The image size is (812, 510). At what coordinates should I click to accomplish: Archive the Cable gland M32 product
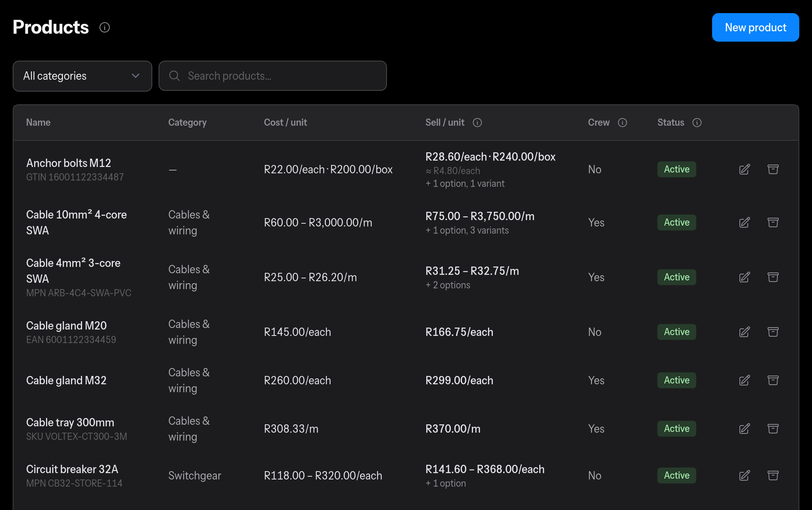coord(773,380)
